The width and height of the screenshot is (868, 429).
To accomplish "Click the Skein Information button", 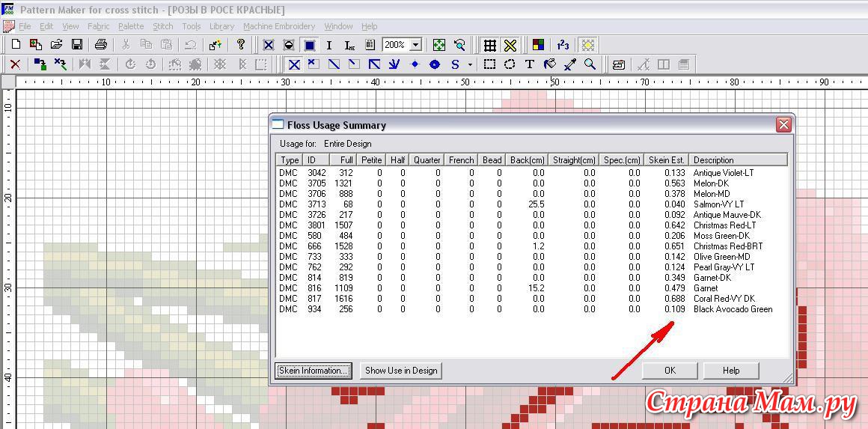I will [x=313, y=371].
